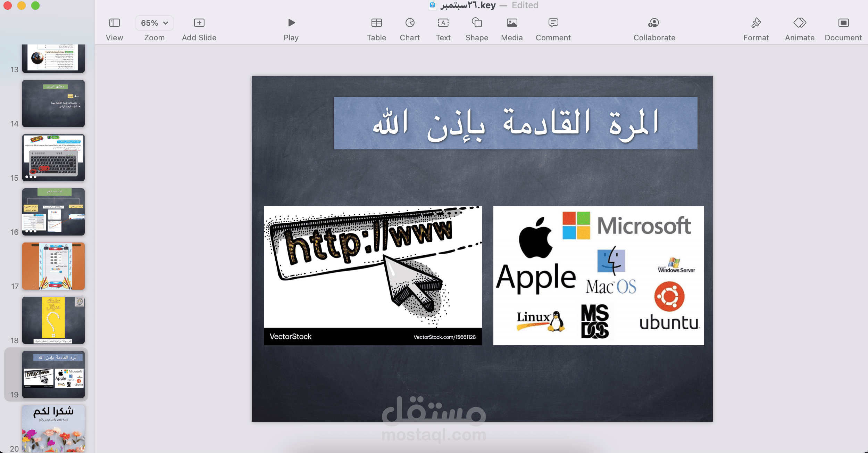Open the Shape library
Screen dimensions: 868x453
coord(477,23)
